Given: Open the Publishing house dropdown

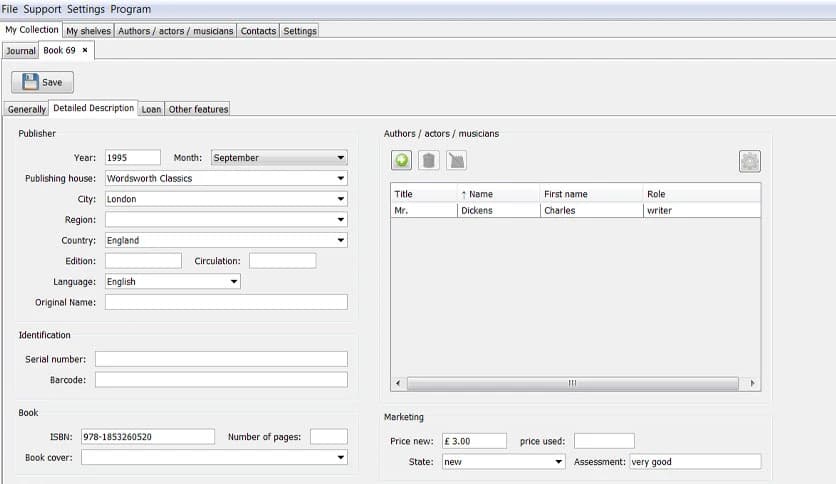Looking at the screenshot, I should [341, 178].
